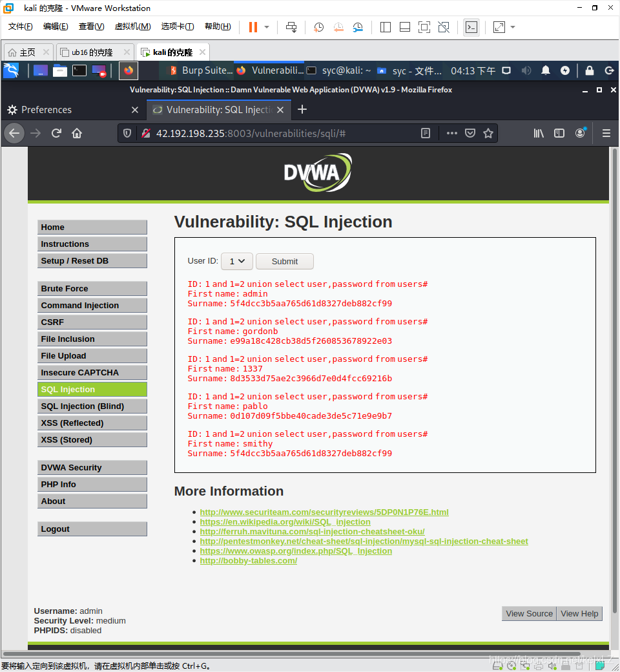Open the Brute Force page
620x672 pixels.
(x=92, y=288)
